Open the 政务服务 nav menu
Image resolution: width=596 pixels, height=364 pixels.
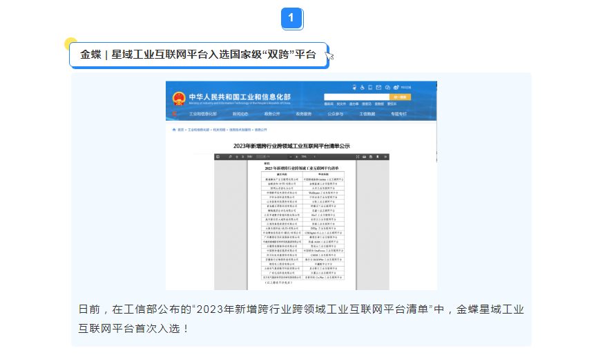[304, 114]
